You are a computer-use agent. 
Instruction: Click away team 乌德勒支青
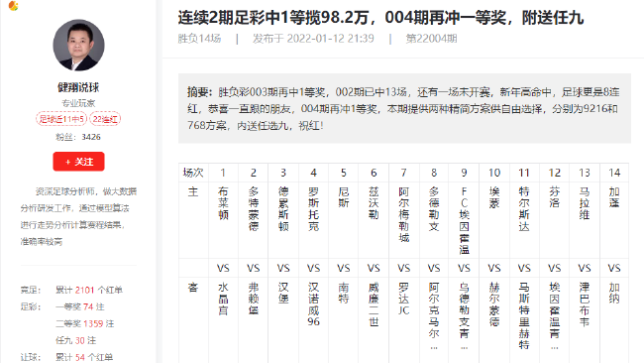[464, 316]
